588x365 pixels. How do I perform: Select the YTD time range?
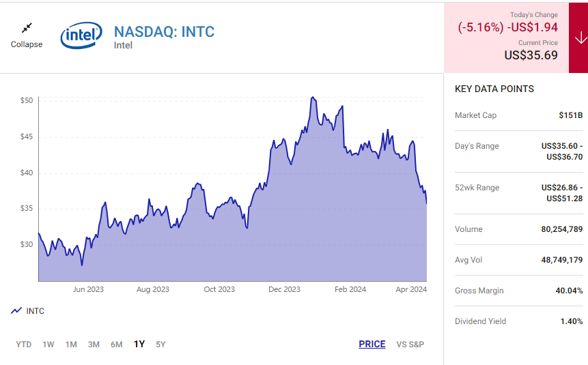tap(24, 345)
